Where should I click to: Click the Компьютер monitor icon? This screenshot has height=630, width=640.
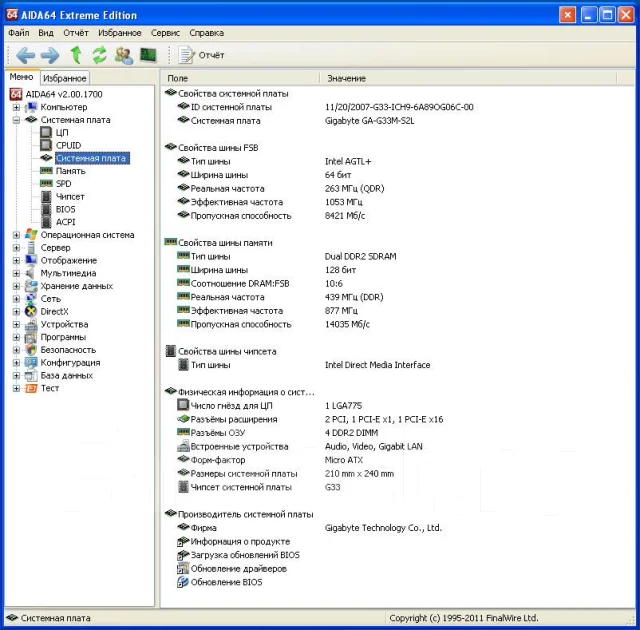coord(31,107)
